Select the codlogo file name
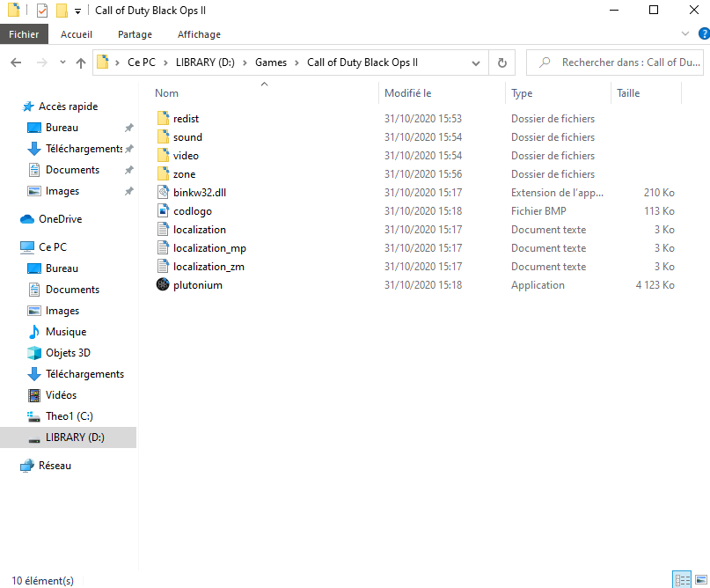The image size is (710, 588). [193, 211]
